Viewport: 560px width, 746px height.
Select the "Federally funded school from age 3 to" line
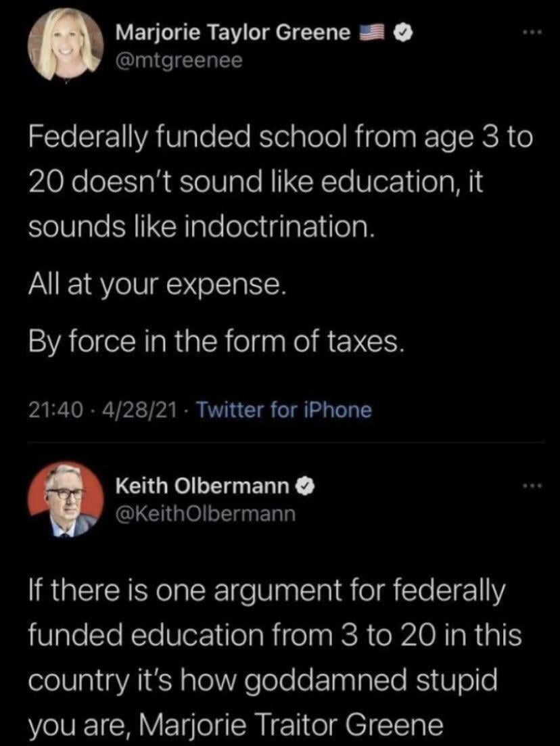pyautogui.click(x=280, y=141)
